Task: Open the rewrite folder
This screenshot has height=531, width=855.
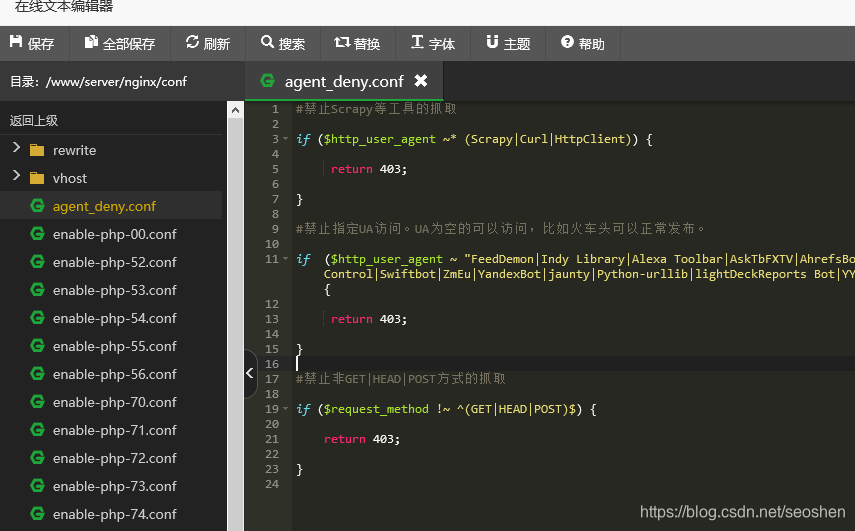Action: 74,150
